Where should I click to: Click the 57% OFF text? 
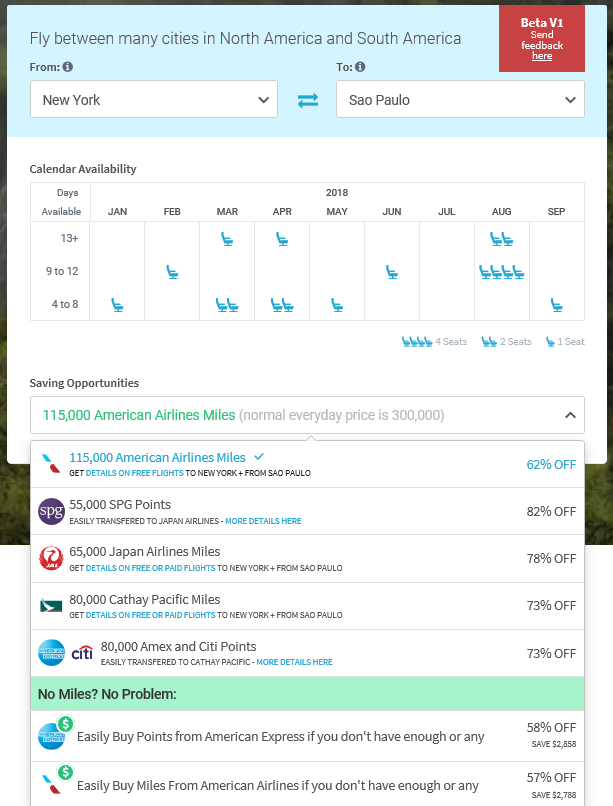pyautogui.click(x=551, y=778)
